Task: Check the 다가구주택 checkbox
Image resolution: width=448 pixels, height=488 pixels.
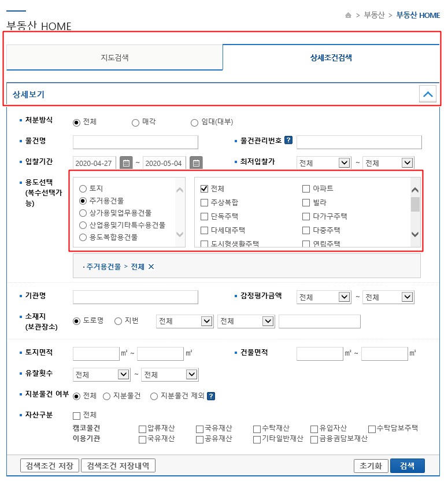Action: [x=306, y=216]
